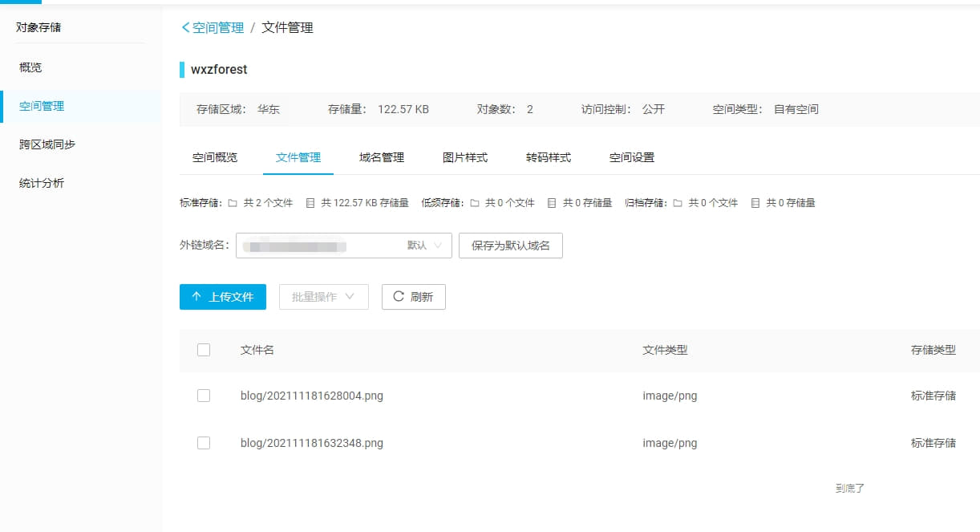Toggle the select-all checkbox in the file list header

tap(204, 350)
